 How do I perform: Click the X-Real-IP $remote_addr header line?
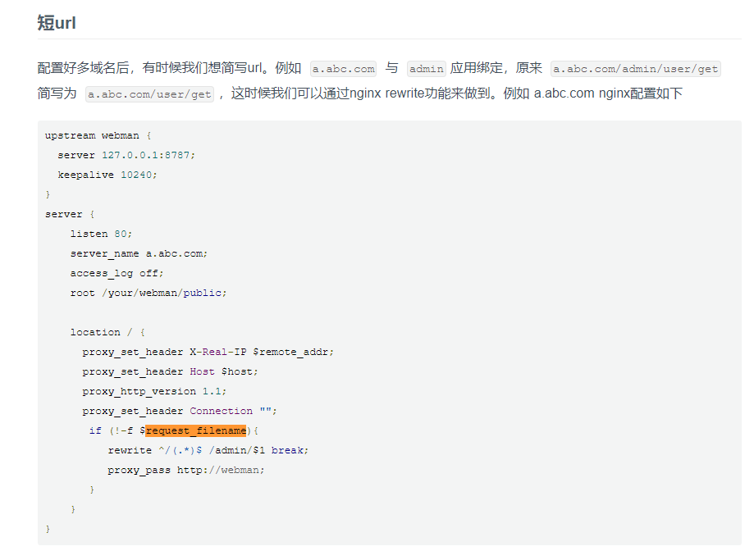(208, 353)
